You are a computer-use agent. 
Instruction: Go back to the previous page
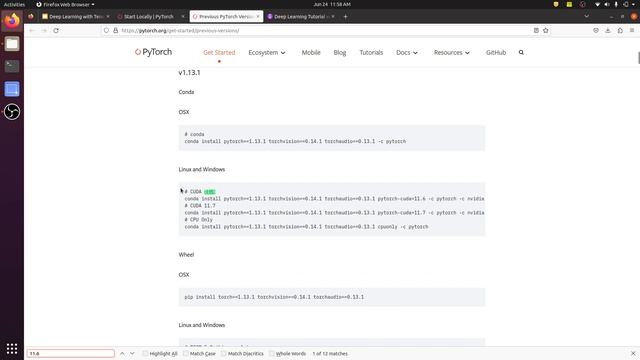[32, 31]
